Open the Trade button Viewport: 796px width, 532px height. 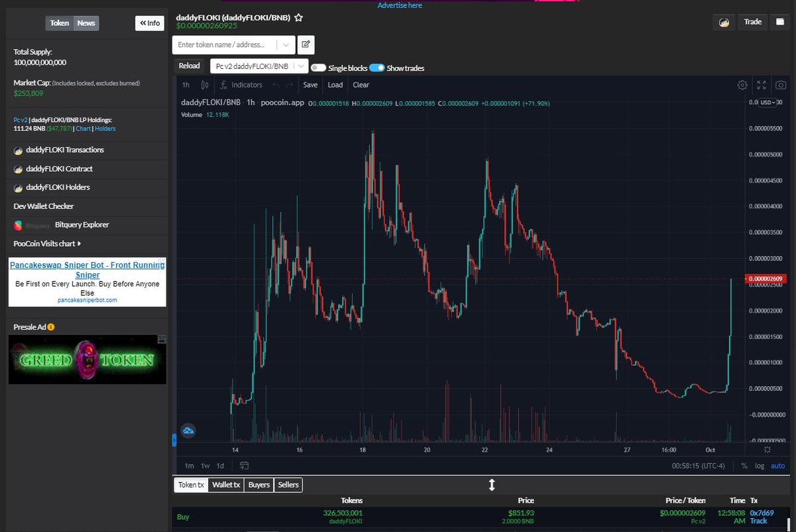[753, 22]
